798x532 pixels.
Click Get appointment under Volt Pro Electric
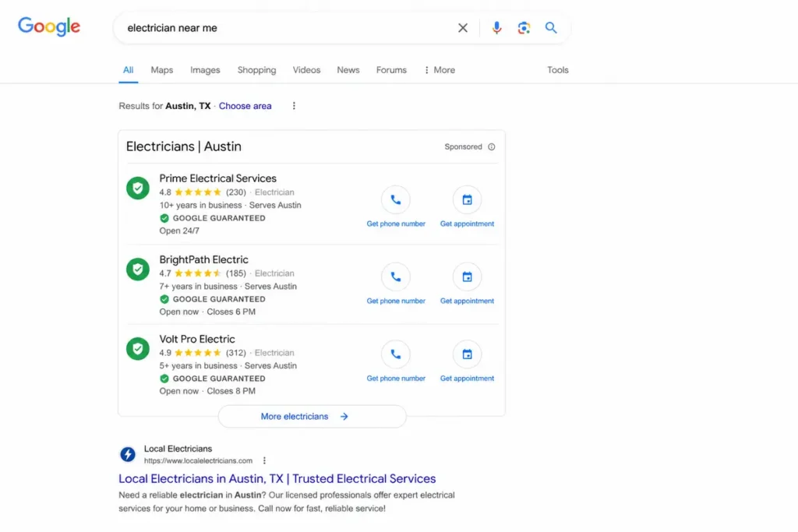467,379
